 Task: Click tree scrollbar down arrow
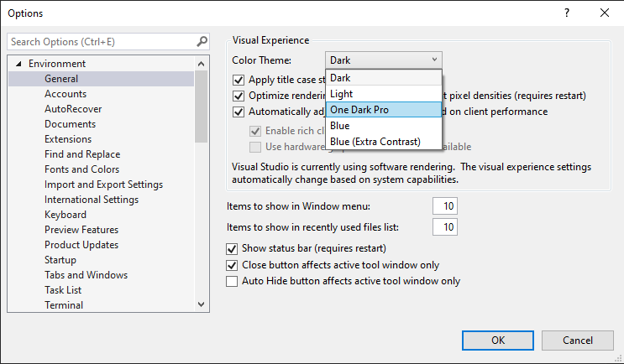click(201, 304)
